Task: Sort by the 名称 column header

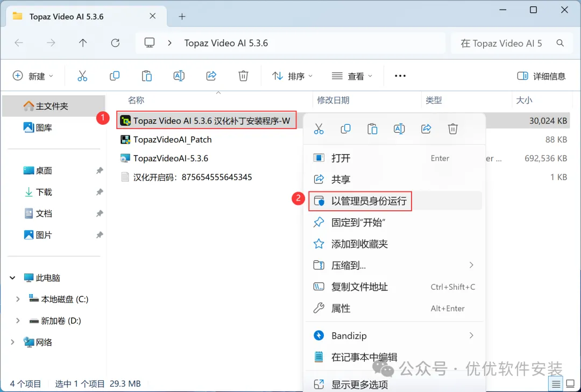Action: click(136, 100)
